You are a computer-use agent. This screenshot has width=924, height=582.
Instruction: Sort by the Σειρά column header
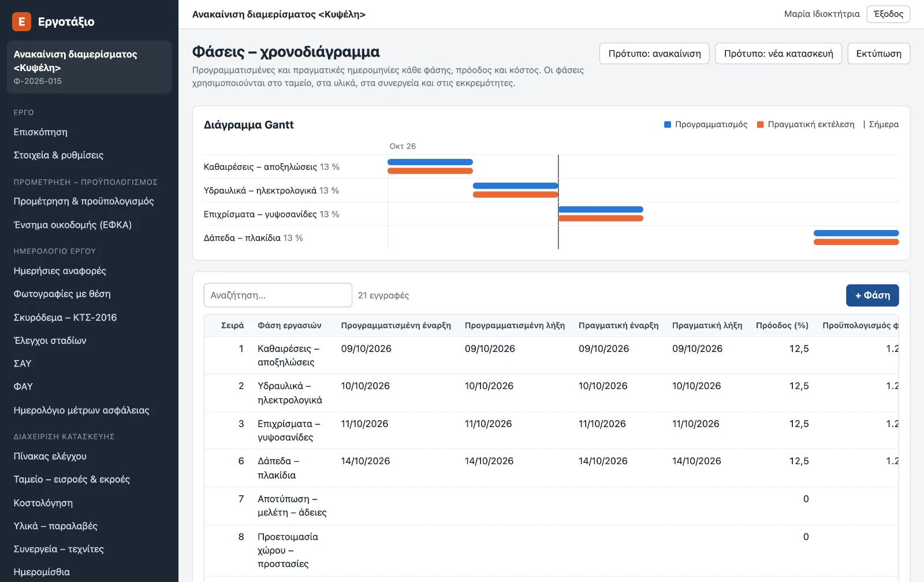click(232, 325)
